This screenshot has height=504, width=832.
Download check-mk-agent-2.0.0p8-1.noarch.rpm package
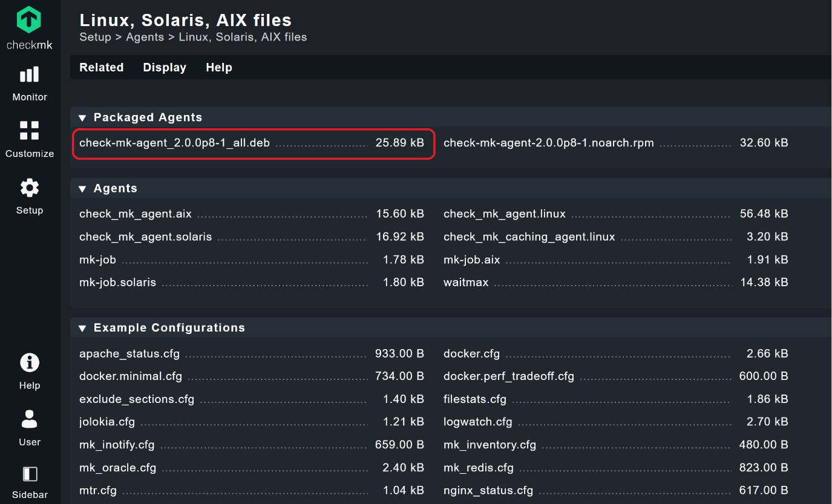tap(548, 143)
